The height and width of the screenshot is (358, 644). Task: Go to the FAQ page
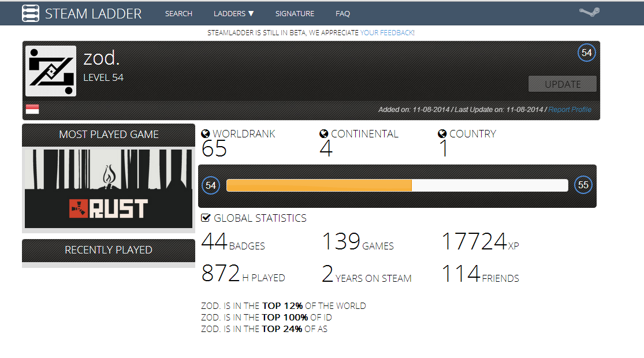tap(343, 13)
